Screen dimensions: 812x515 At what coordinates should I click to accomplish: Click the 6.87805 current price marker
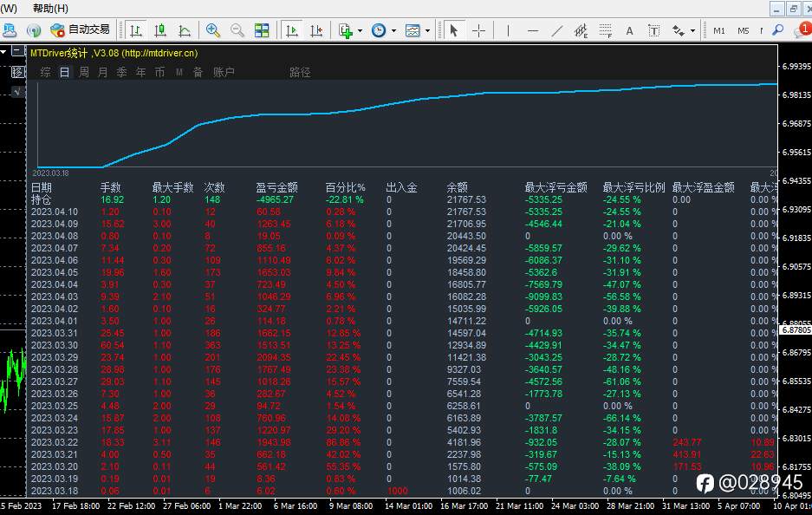pyautogui.click(x=796, y=330)
